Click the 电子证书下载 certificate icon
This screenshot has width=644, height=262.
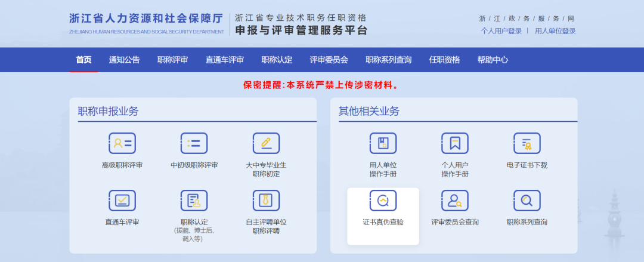(527, 143)
